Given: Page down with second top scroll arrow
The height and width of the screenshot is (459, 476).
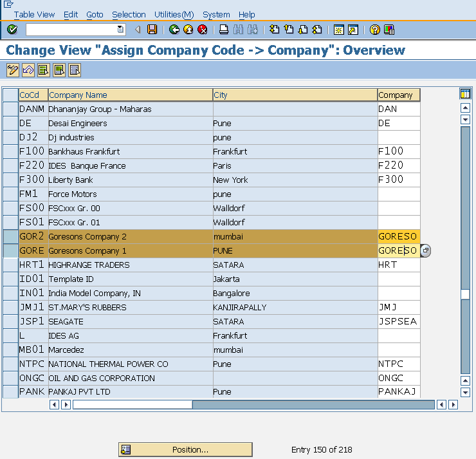Looking at the screenshot, I should (465, 119).
